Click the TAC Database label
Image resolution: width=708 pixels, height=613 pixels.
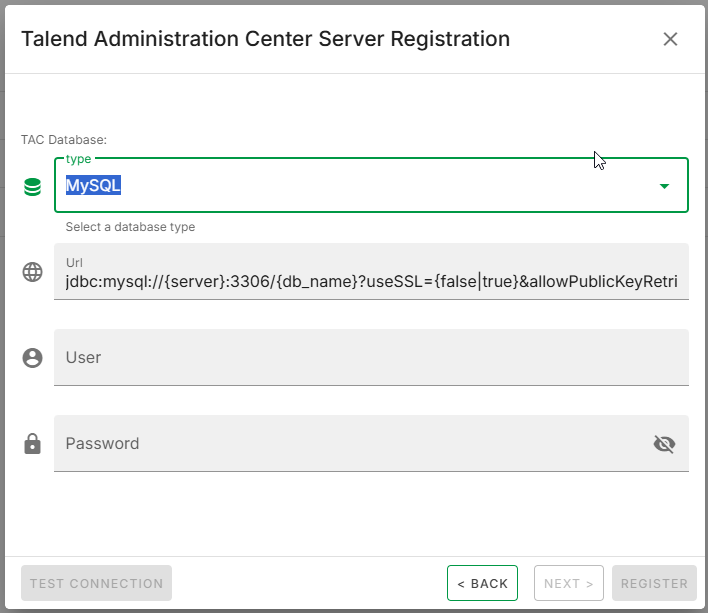64,140
